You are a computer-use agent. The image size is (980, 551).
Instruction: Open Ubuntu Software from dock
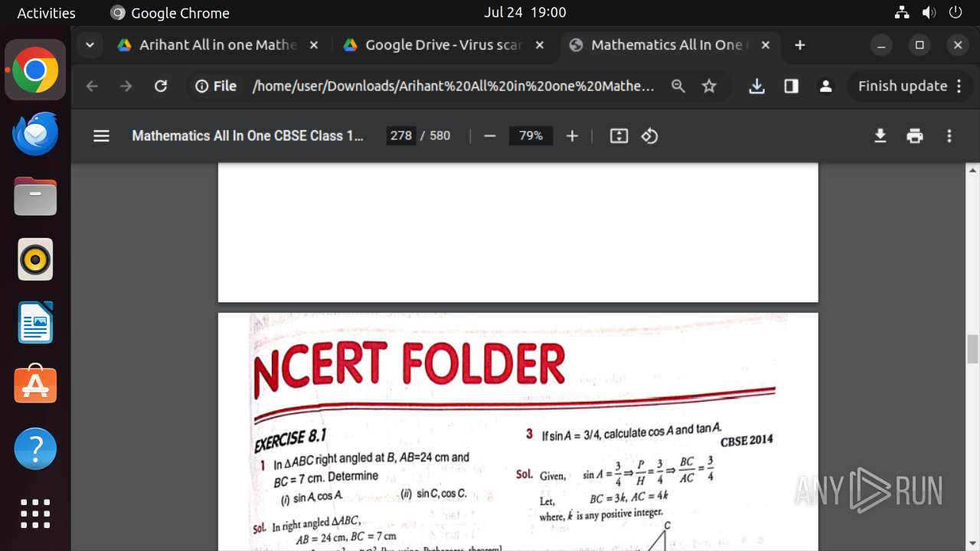(x=35, y=384)
